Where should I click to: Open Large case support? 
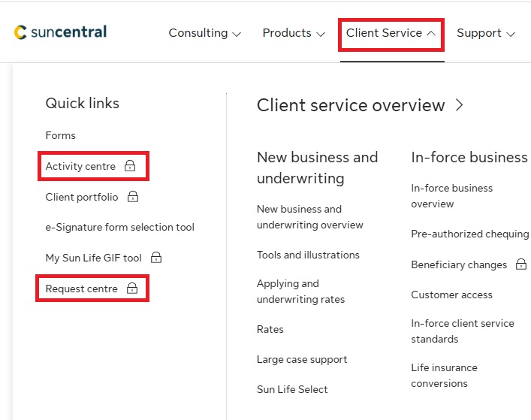pyautogui.click(x=302, y=359)
